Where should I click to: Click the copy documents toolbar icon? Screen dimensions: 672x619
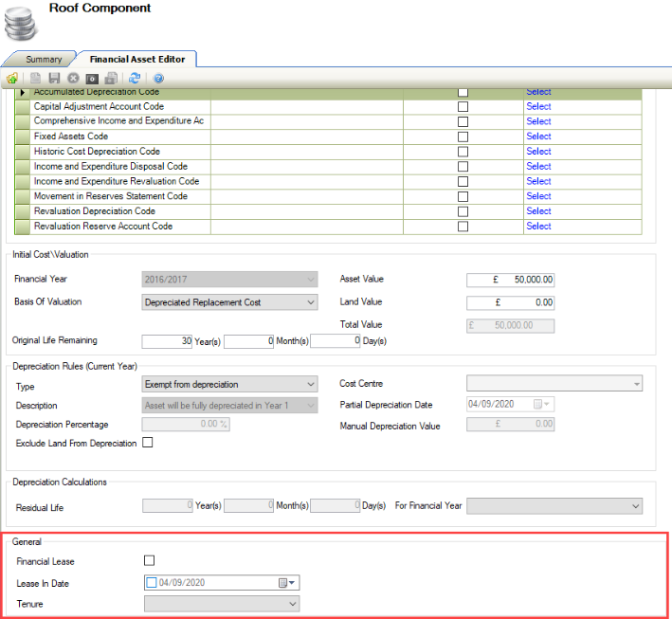(111, 78)
